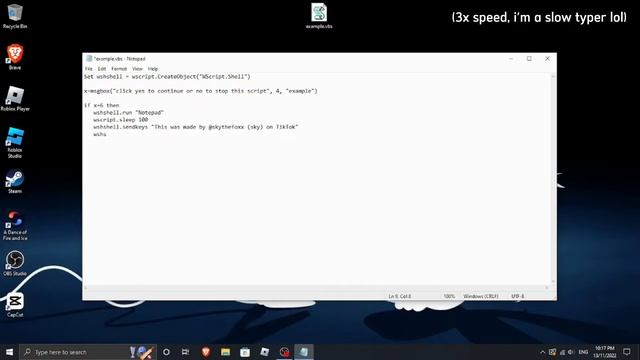
Task: Click the Windows (CRLF) status entry
Action: click(480, 296)
